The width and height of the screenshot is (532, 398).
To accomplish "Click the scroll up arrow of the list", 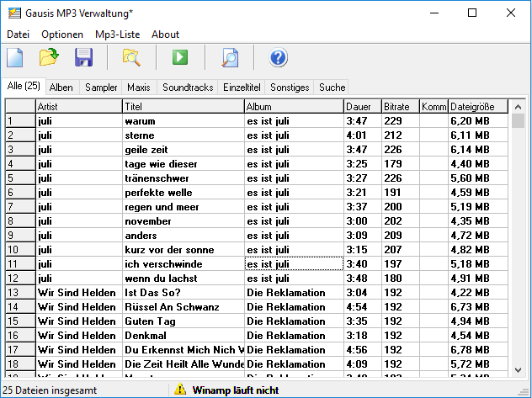I will [x=518, y=106].
